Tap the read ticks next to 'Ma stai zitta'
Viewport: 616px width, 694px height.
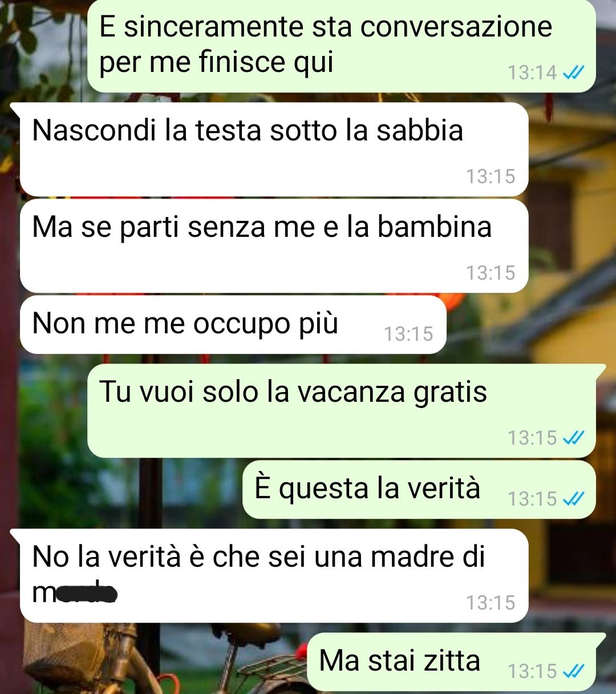click(x=573, y=671)
